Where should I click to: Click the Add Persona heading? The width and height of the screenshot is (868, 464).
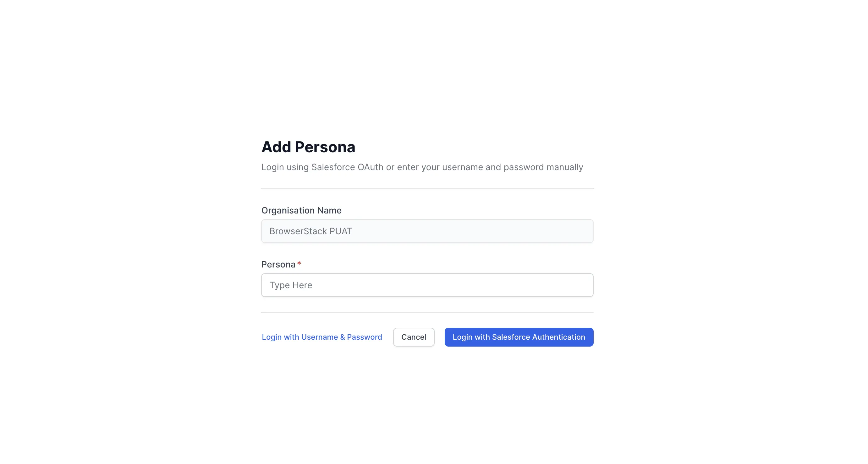coord(308,147)
